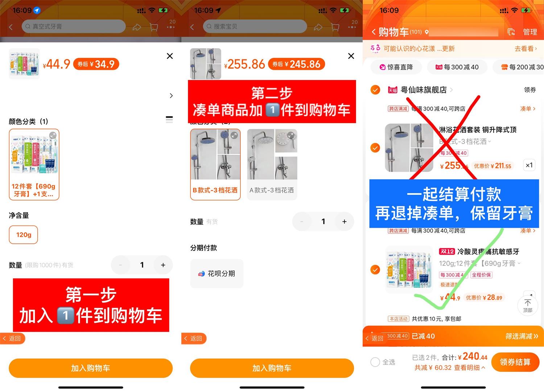Viewport: 544px width, 392px height.
Task: Toggle the 粤仙味旗舰店 store checkbox
Action: (x=375, y=90)
